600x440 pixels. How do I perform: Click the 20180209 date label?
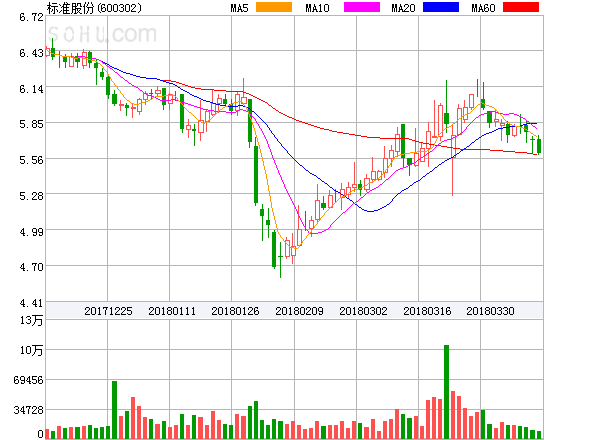pos(299,311)
